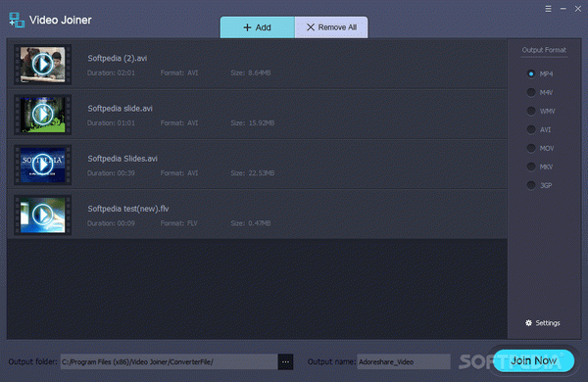Screen dimensions: 588x382
Task: Select the file name Softpedia (2).avi
Action: [118, 58]
